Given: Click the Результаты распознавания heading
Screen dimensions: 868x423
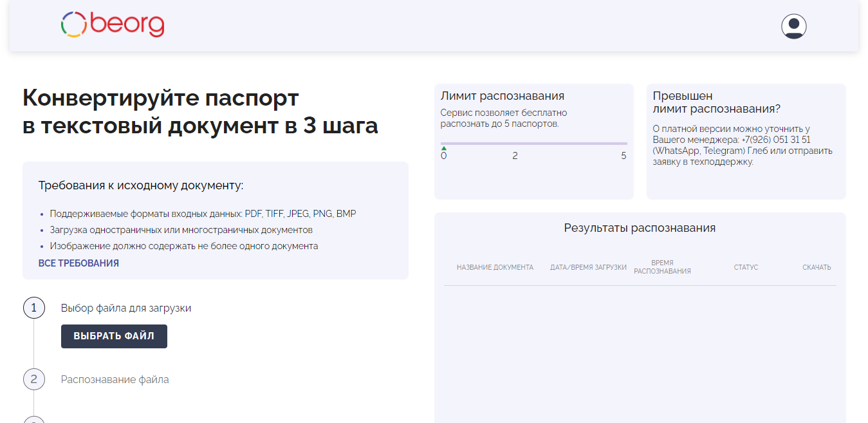Looking at the screenshot, I should (640, 228).
